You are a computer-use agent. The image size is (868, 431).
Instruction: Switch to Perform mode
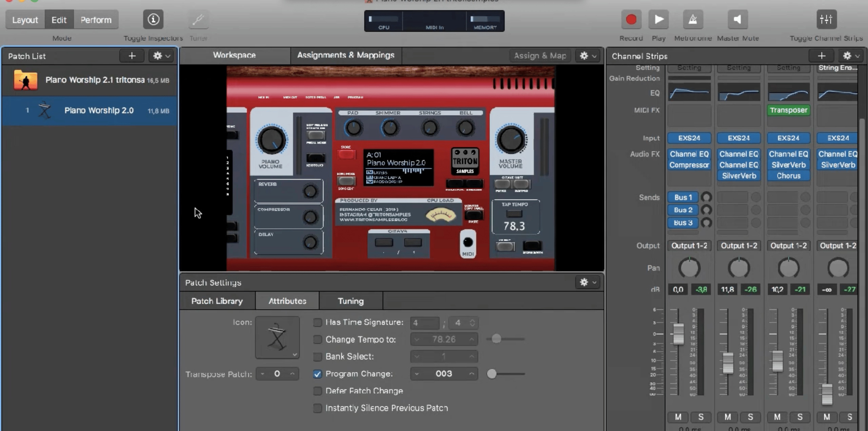(x=96, y=20)
